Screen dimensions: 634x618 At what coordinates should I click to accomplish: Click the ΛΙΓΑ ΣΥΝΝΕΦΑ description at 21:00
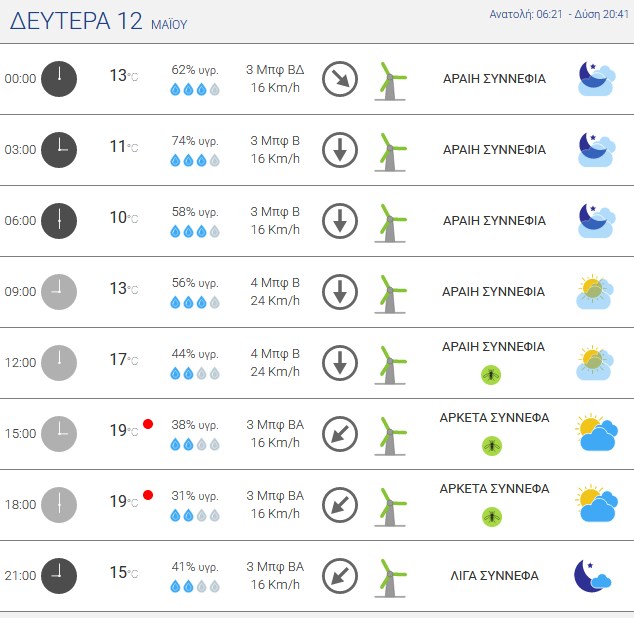point(495,576)
